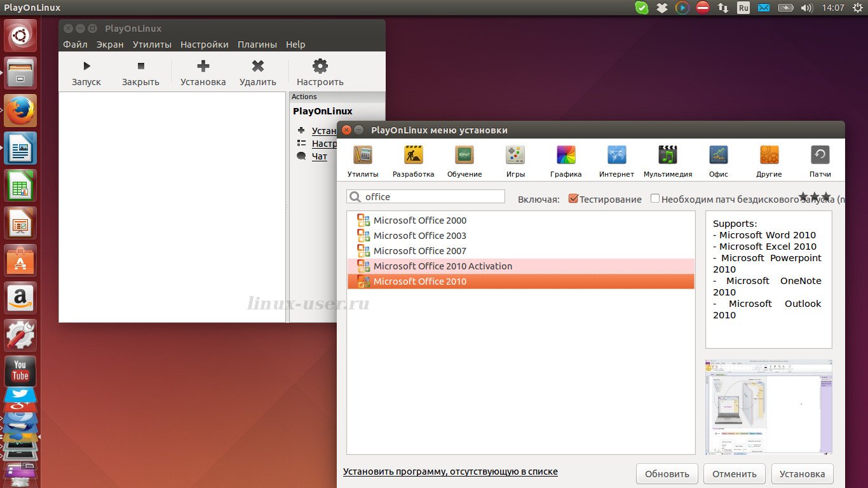Click the Установить программу, отсутствующую в списке link
This screenshot has height=488, width=868.
[451, 471]
